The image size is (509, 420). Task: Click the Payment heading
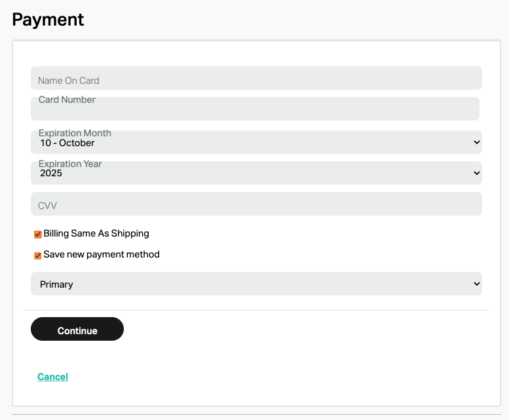(x=48, y=20)
